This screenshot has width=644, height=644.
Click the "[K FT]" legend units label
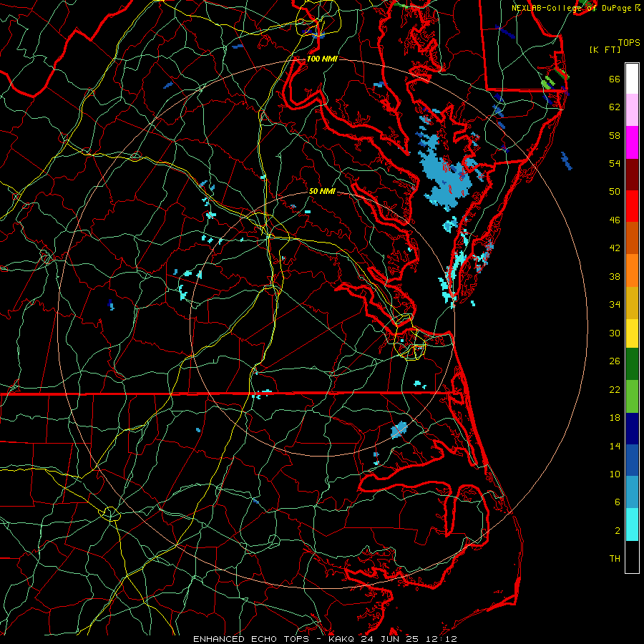pos(605,49)
